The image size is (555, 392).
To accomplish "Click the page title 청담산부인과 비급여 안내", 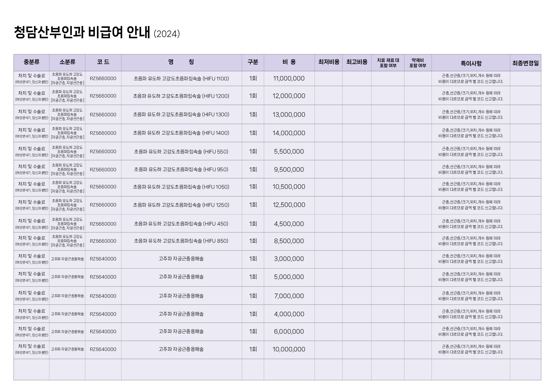I will pos(82,33).
